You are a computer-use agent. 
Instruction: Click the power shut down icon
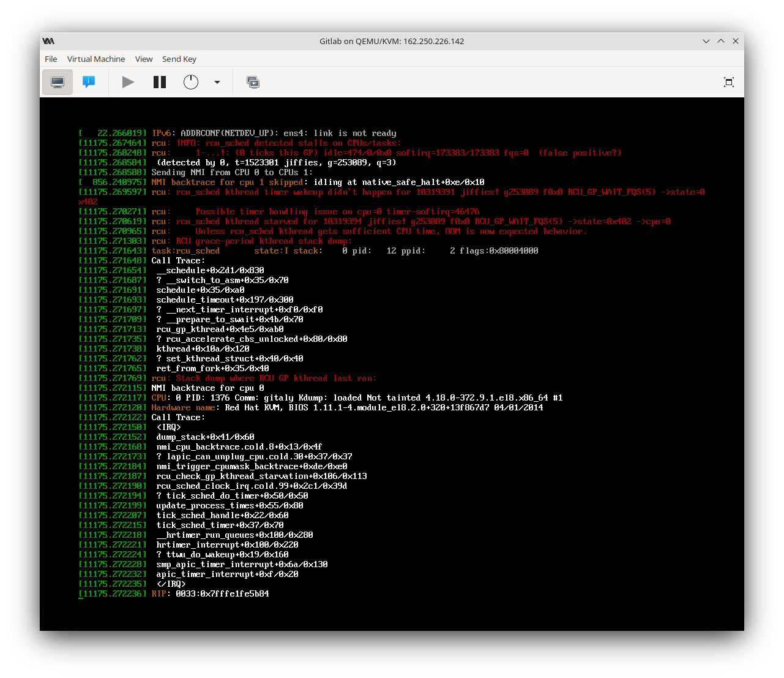click(191, 82)
